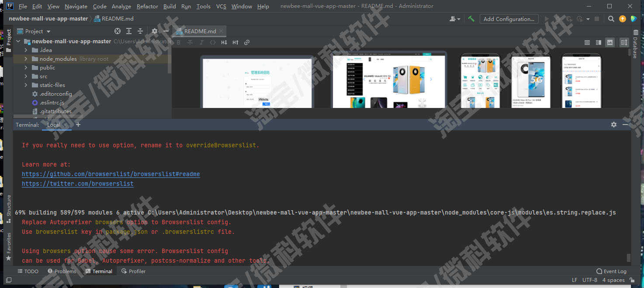Screen dimensions: 644x288
Task: Click the HUAWEI desktop site preview thumbnail
Action: pyautogui.click(x=389, y=80)
